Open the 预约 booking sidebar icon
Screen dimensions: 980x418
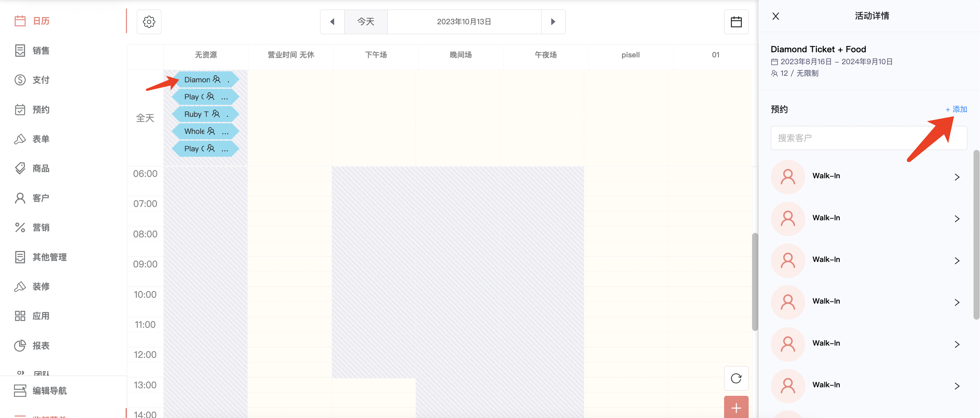click(20, 110)
